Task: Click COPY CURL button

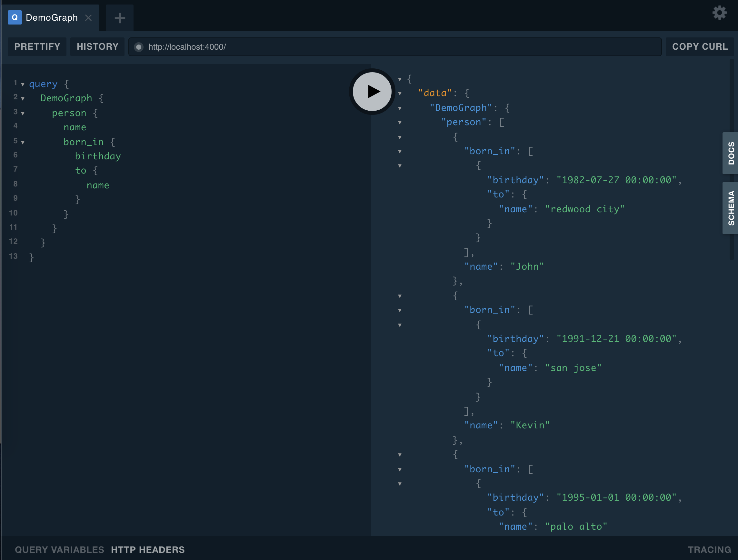Action: click(700, 47)
